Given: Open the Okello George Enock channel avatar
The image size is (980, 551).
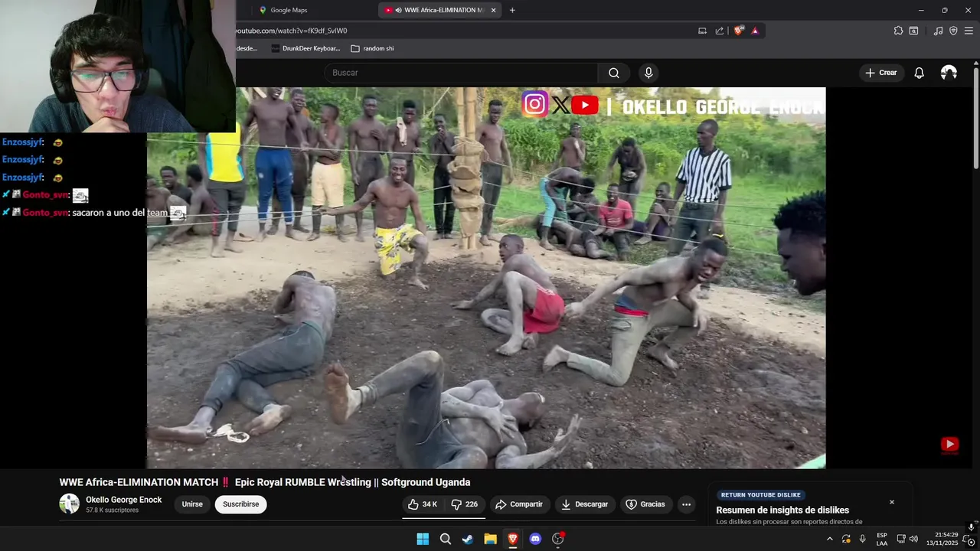Looking at the screenshot, I should (70, 504).
